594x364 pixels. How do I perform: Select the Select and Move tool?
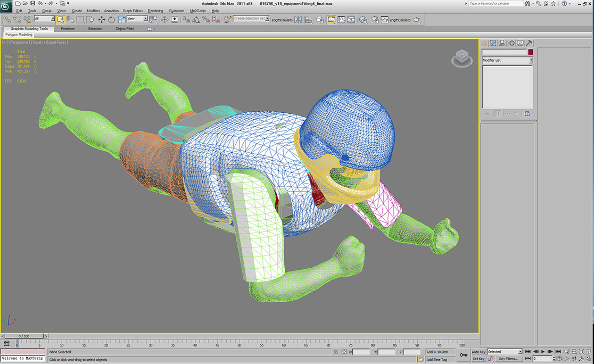pyautogui.click(x=101, y=19)
